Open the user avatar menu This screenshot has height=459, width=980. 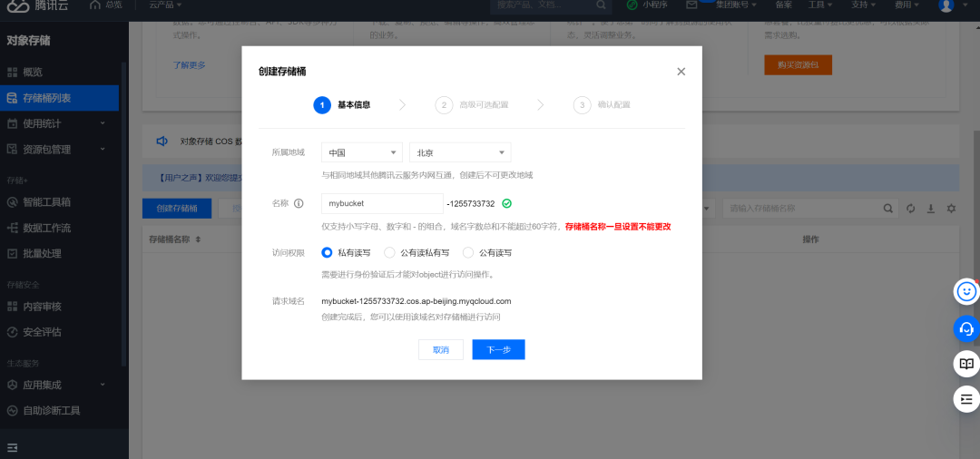pos(946,5)
